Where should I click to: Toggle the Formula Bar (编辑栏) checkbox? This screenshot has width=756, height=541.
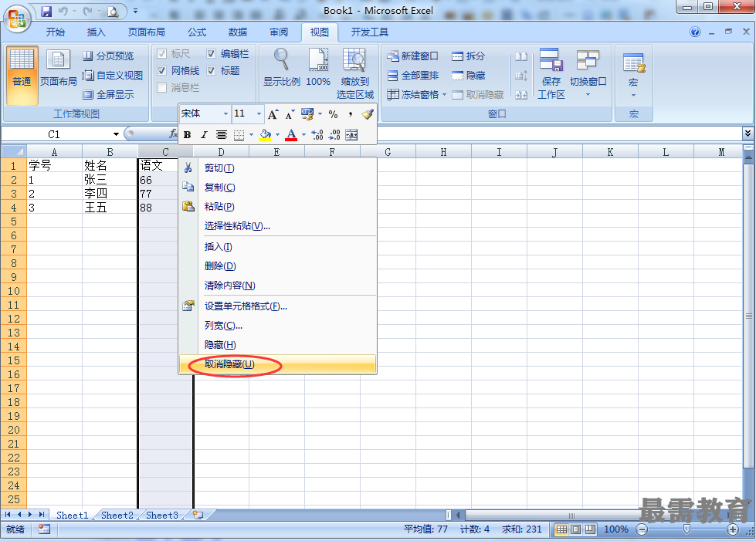point(211,53)
